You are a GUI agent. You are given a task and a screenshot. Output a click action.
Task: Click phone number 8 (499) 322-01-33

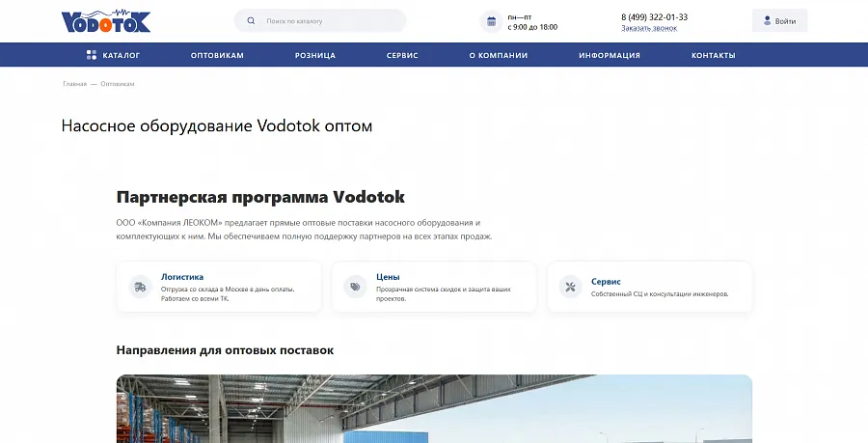click(x=654, y=17)
